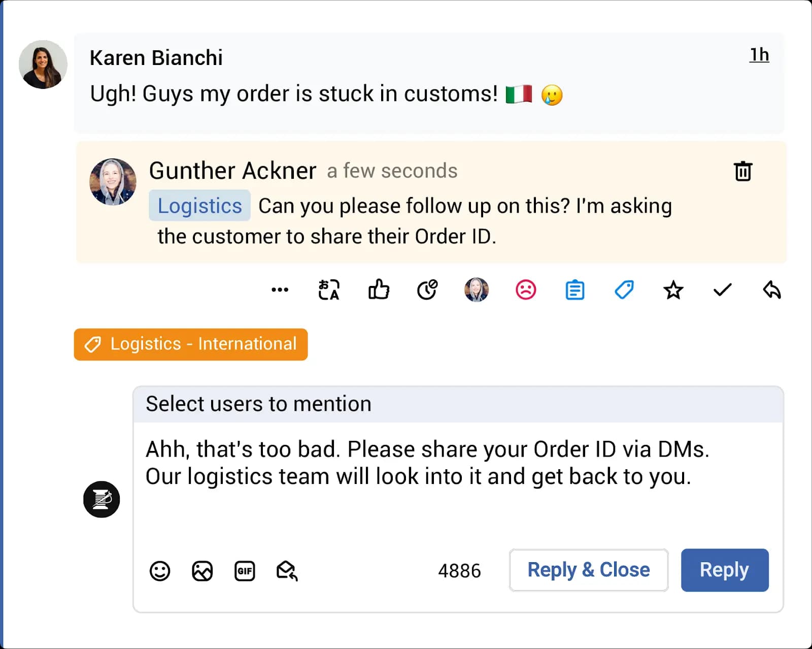Add a tag using the blue tag icon

(623, 289)
